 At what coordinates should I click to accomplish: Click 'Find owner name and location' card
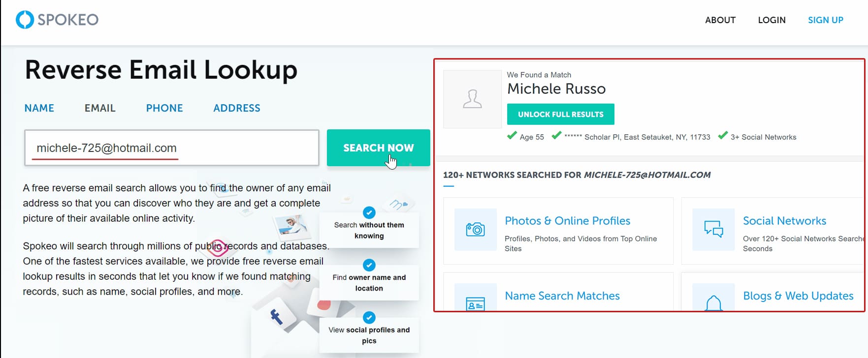[369, 283]
